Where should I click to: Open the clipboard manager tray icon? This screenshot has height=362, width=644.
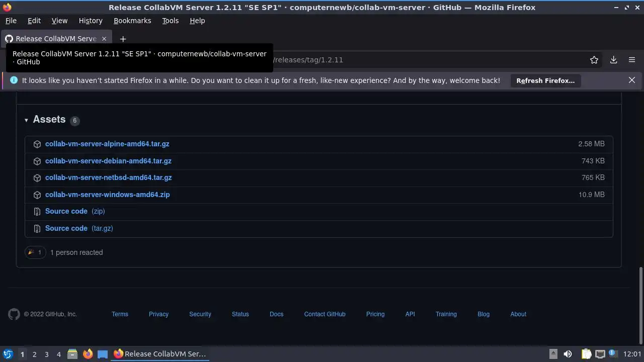click(586, 354)
